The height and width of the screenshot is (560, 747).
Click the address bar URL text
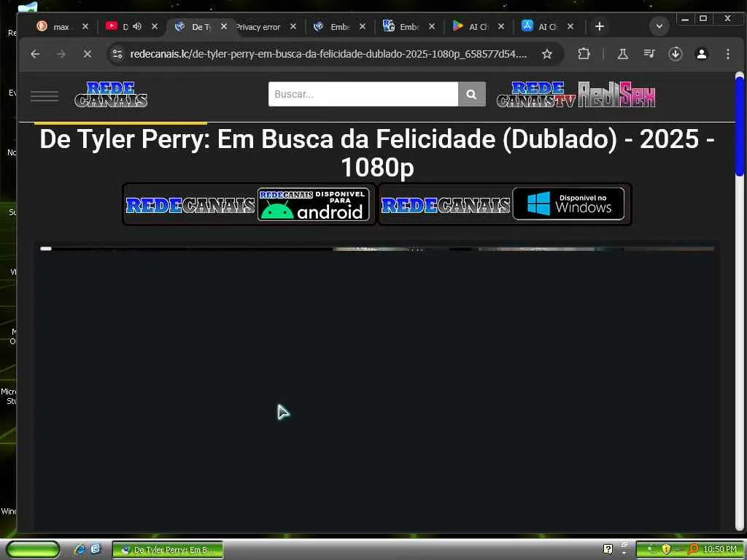tap(328, 54)
